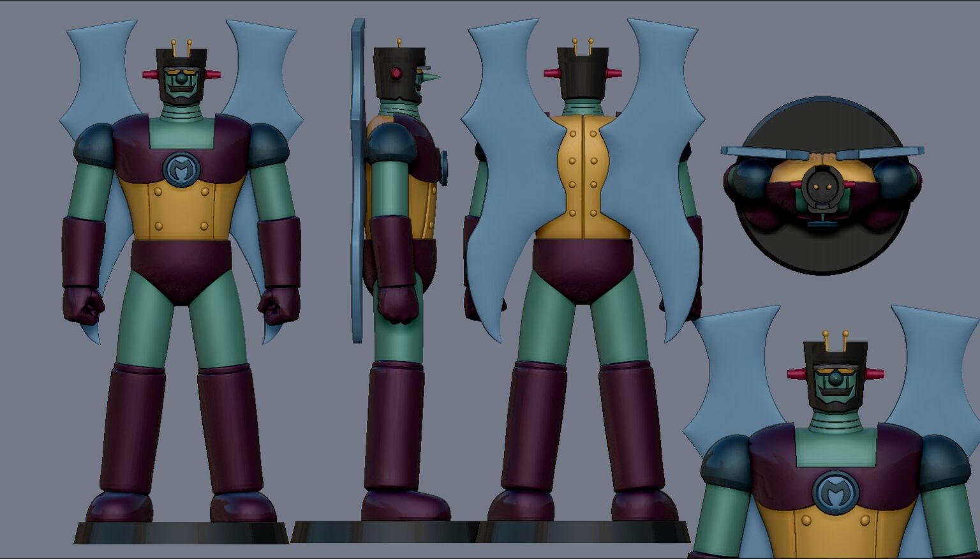Click the M chest emblem on front view robot
This screenshot has height=559, width=980.
(181, 169)
